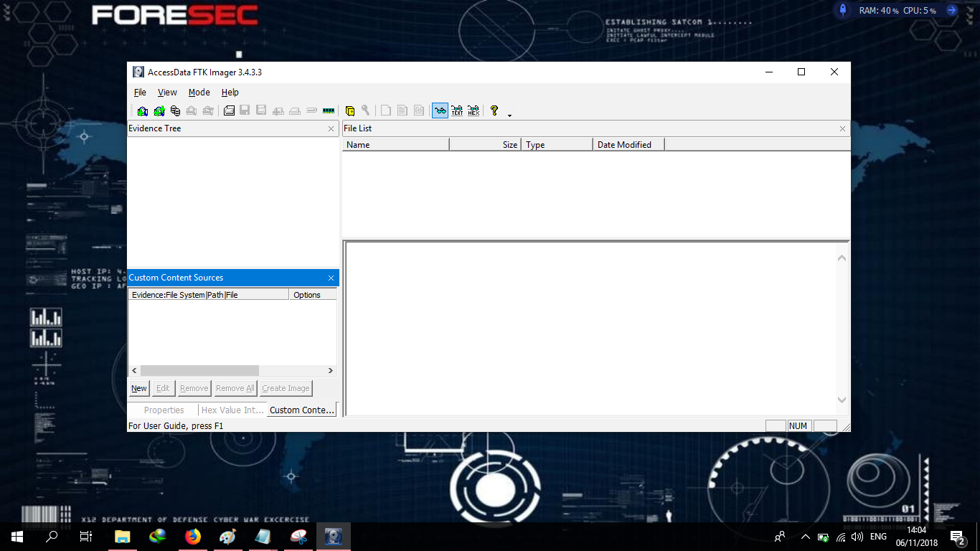Screen dimensions: 980x551
Task: Launch Create Disk Image from toolbar
Action: coord(229,110)
